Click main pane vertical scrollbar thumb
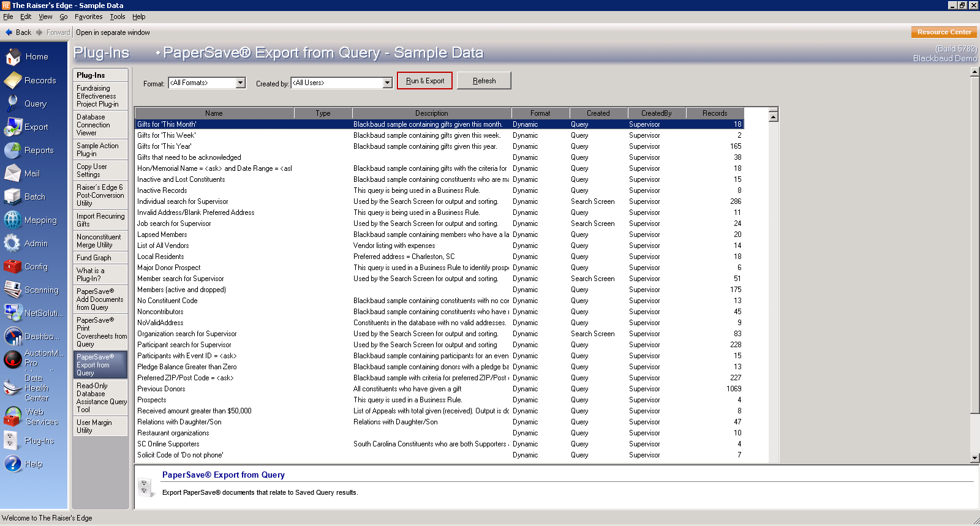The image size is (980, 526). [975, 245]
